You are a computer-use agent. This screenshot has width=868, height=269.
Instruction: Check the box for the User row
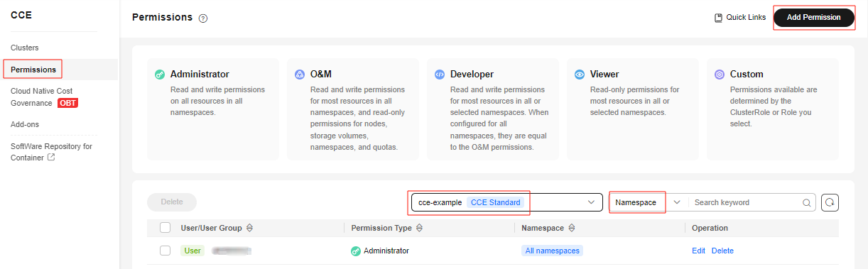pyautogui.click(x=166, y=251)
